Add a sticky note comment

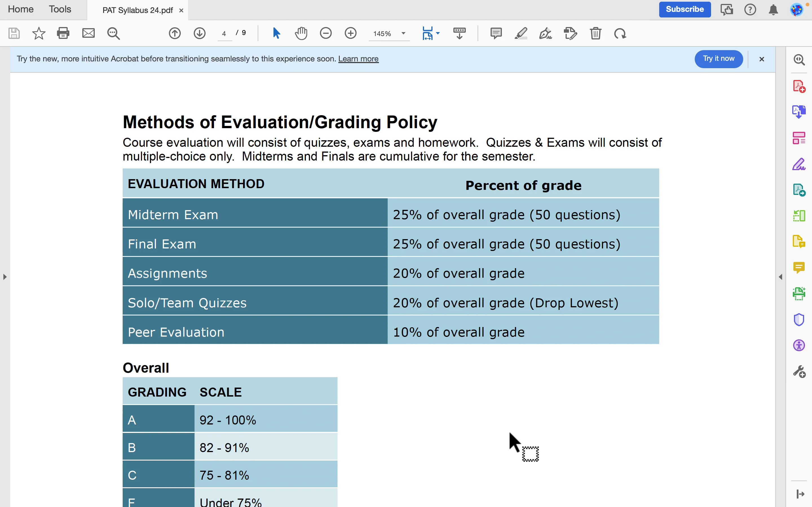pos(496,33)
